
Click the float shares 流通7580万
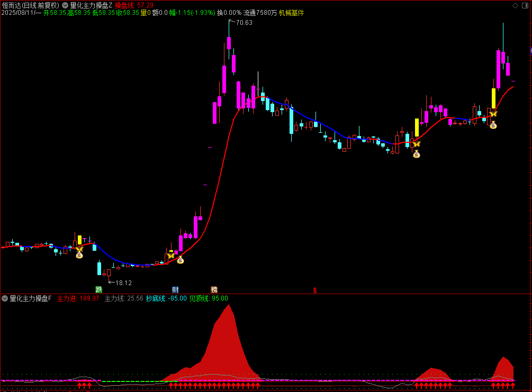coord(260,13)
